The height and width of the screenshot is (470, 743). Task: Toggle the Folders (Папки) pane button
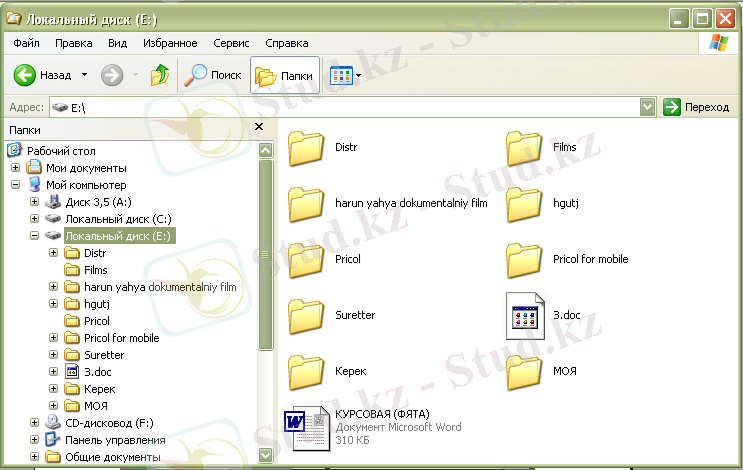(284, 75)
